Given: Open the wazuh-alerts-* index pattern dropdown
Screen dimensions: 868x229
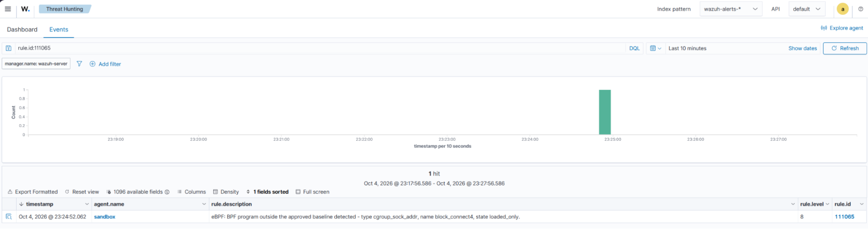Looking at the screenshot, I should pos(731,9).
